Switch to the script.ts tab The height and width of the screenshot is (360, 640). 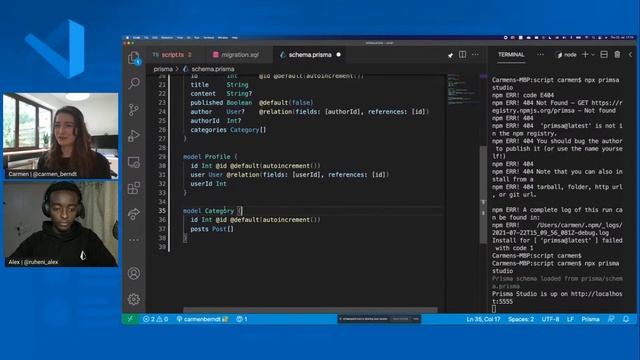[x=172, y=55]
